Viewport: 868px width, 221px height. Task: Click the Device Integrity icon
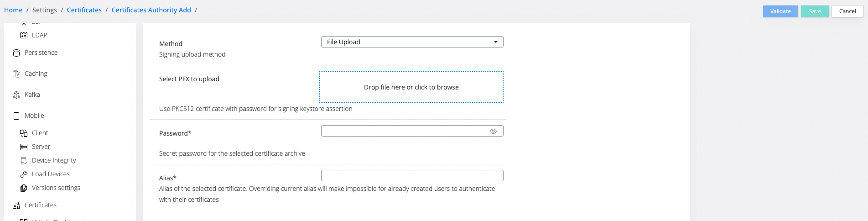click(24, 161)
